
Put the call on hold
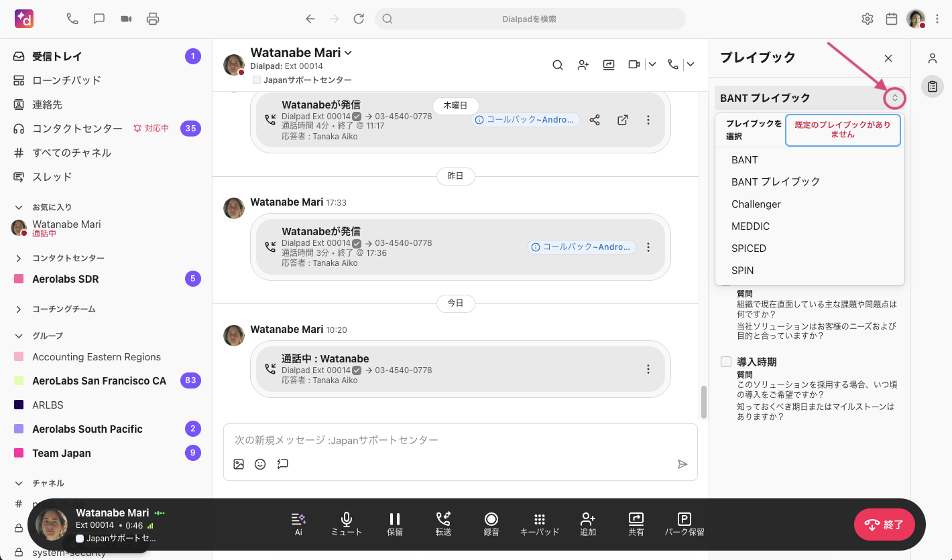pyautogui.click(x=395, y=524)
